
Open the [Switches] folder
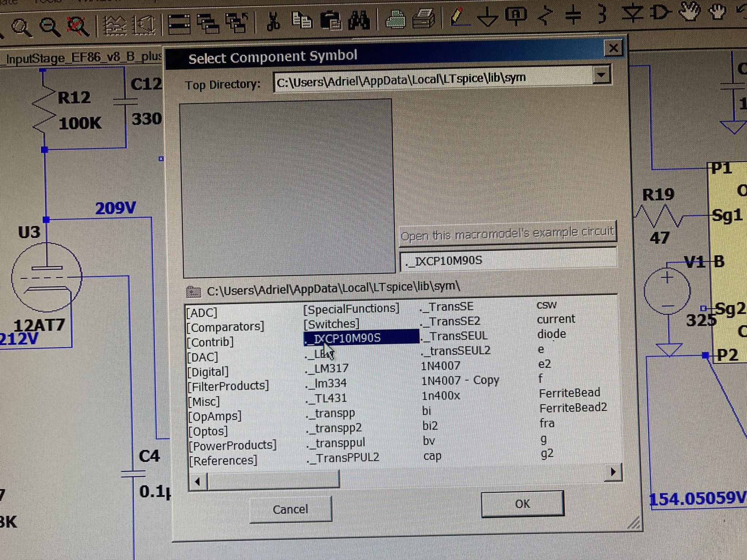(x=331, y=324)
